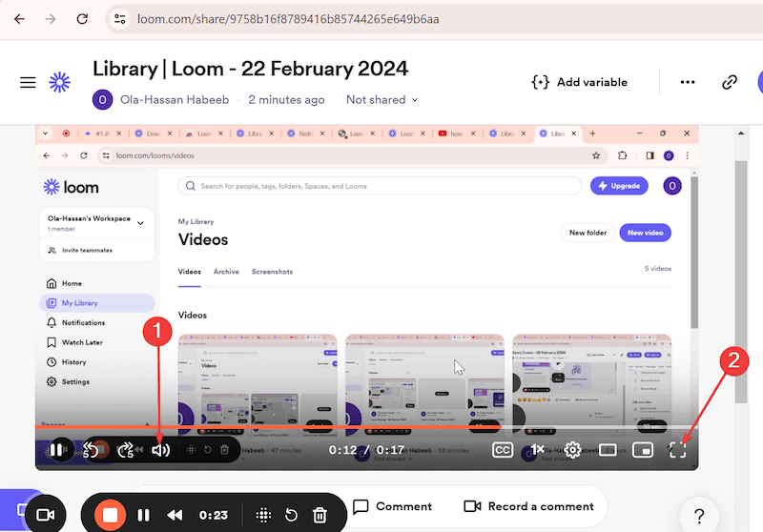The image size is (763, 532).
Task: Click the New video button in the recording
Action: 646,233
